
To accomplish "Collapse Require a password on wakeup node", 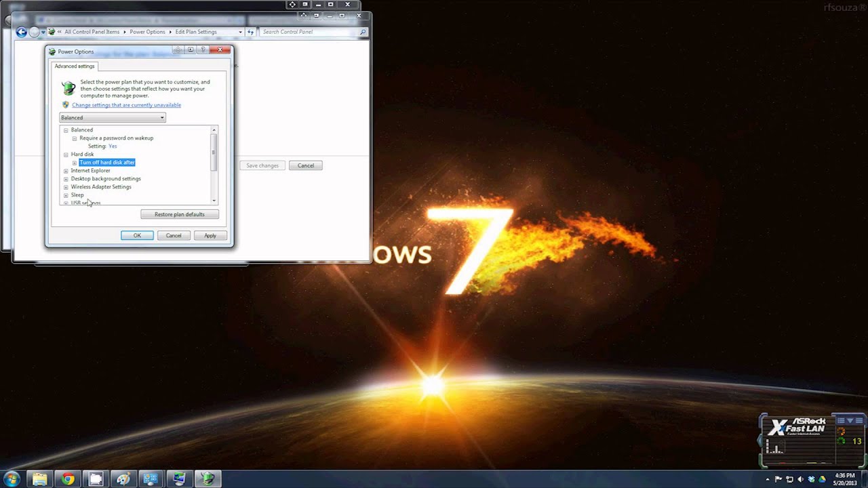I will (x=75, y=138).
